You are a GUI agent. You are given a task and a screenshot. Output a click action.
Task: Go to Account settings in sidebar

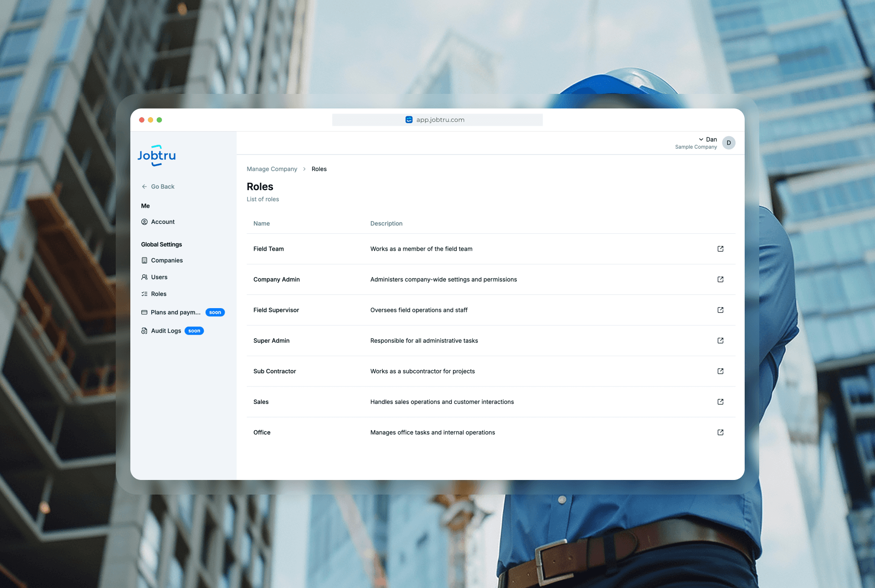coord(163,222)
